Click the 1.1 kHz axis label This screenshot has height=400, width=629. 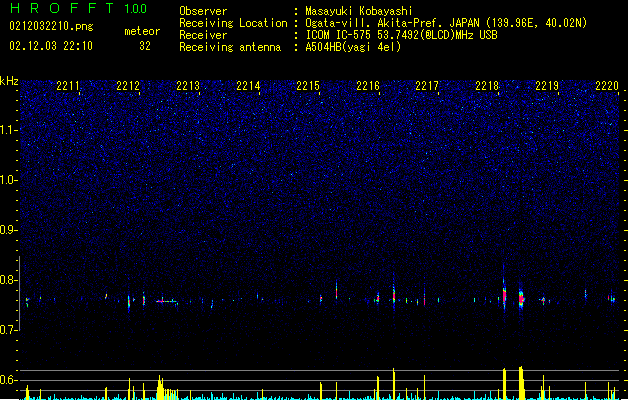click(x=9, y=130)
